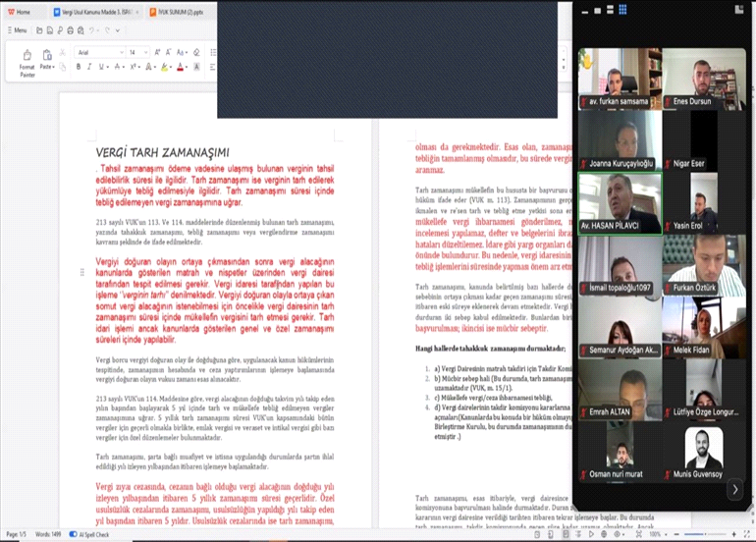Switch meeting to single thumbnail view
Viewport: 756px width, 542px height.
597,10
